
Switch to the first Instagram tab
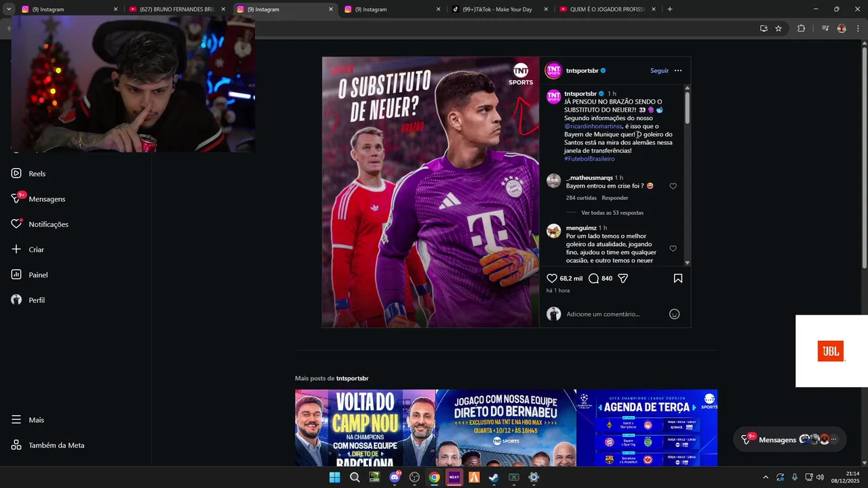[x=70, y=9]
